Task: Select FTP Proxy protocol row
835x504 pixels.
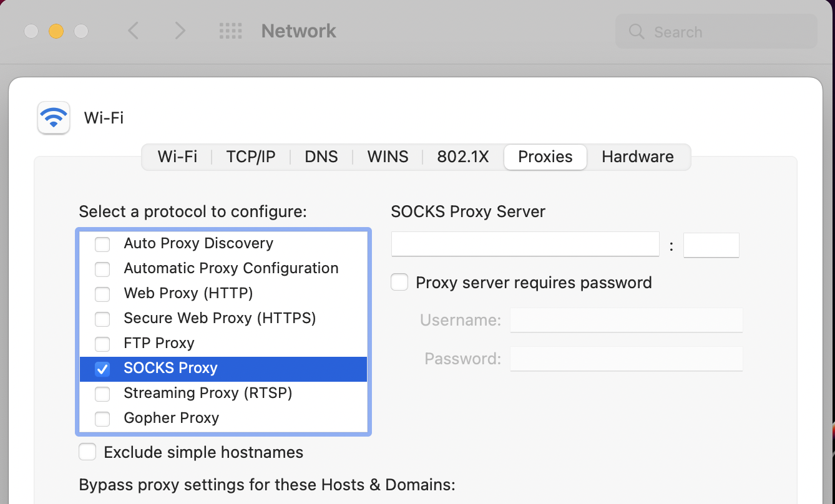Action: click(159, 343)
